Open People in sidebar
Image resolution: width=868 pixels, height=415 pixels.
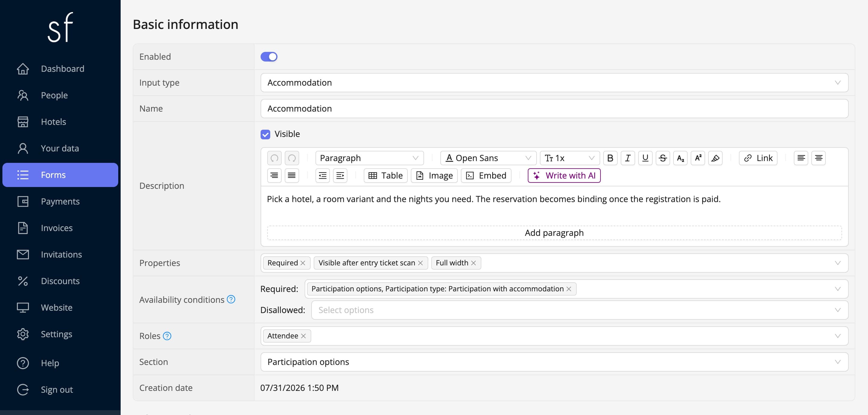point(60,95)
